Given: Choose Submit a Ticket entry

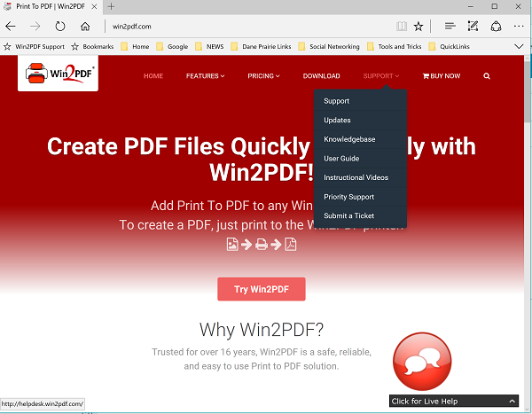Looking at the screenshot, I should [360, 215].
